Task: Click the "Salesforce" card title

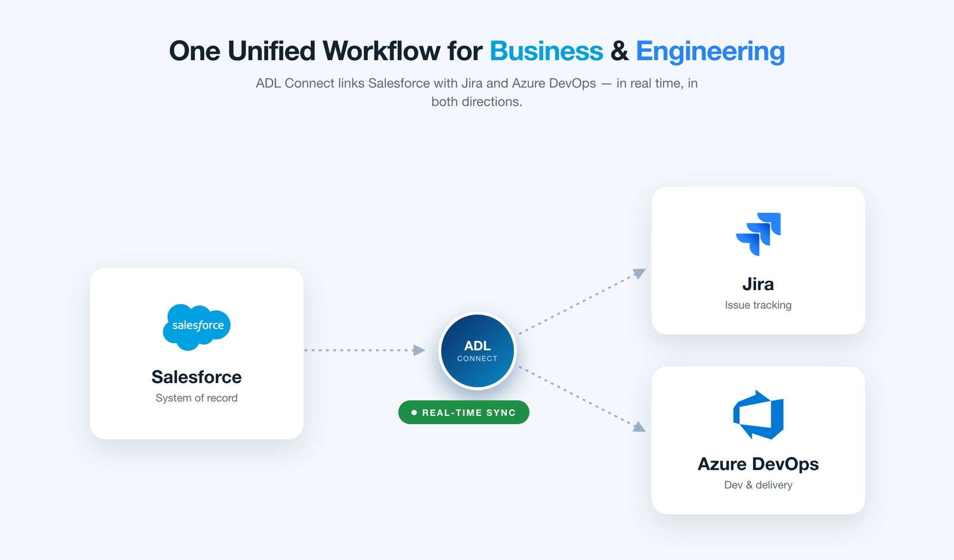Action: (197, 377)
